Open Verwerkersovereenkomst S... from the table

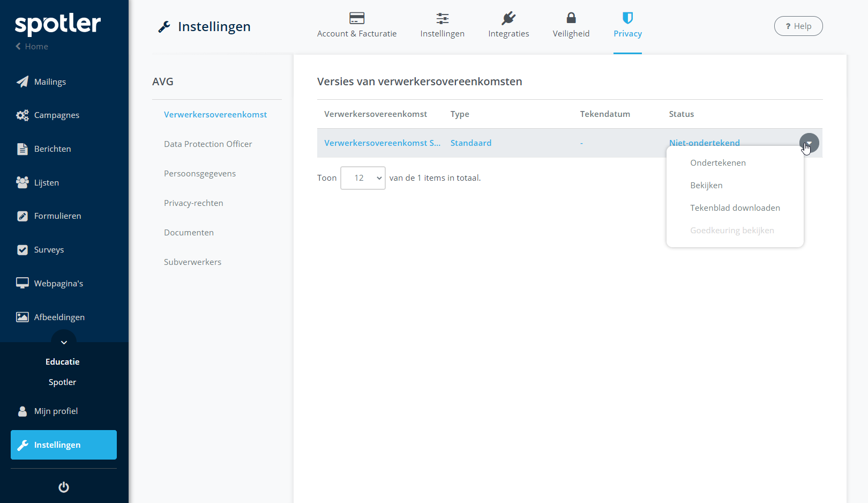point(383,143)
